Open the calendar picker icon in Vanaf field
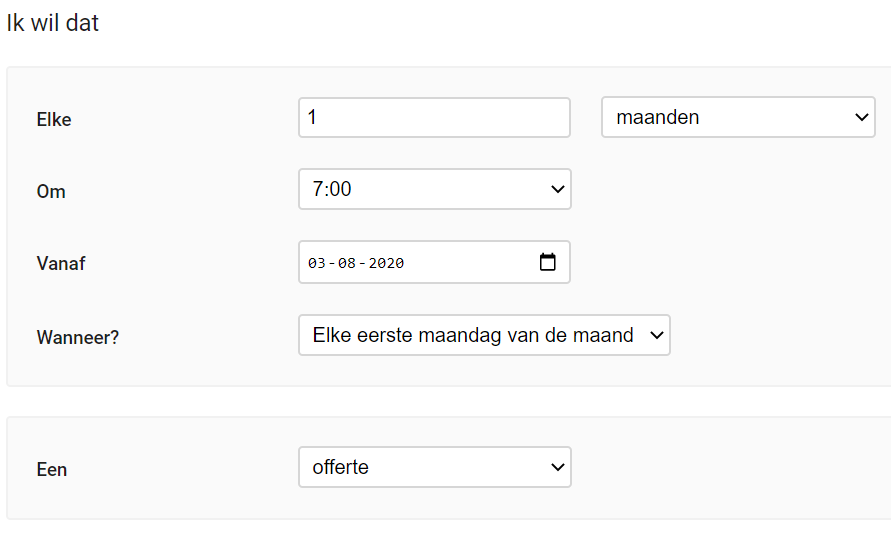Viewport: 891px width, 538px height. click(547, 262)
